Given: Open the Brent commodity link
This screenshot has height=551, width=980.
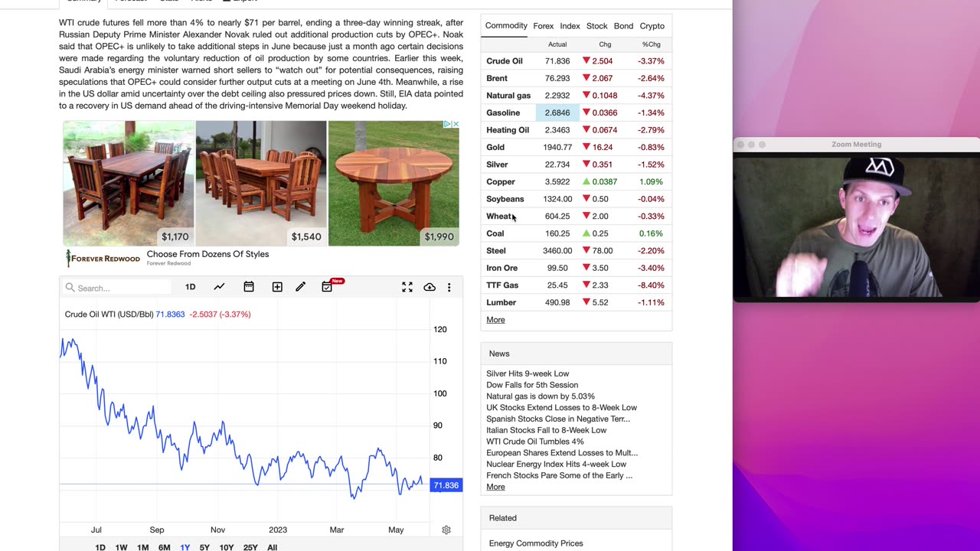Looking at the screenshot, I should tap(497, 78).
